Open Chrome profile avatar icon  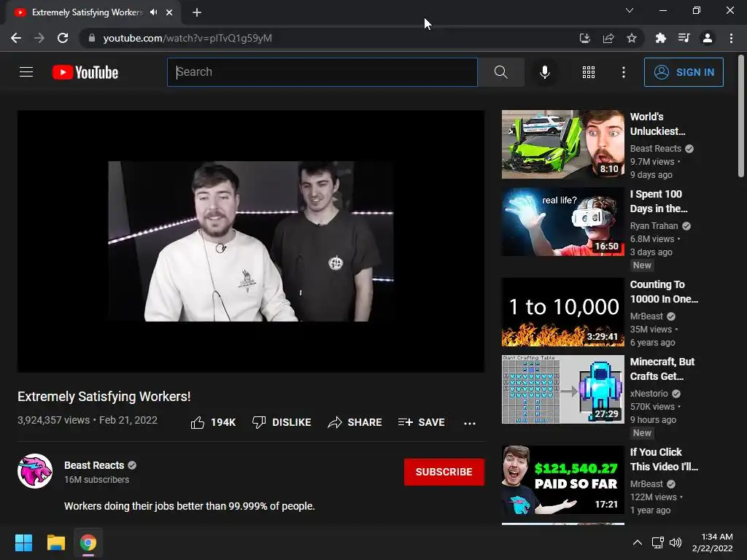pos(708,38)
